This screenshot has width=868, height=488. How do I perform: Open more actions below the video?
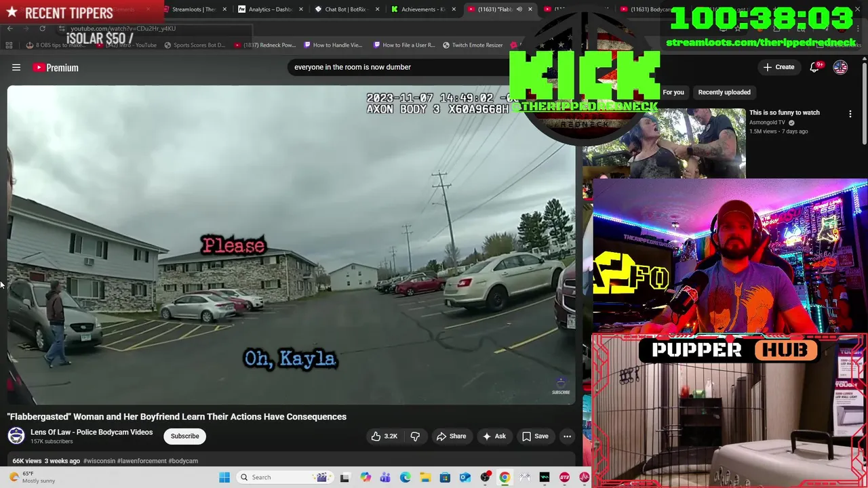(567, 436)
